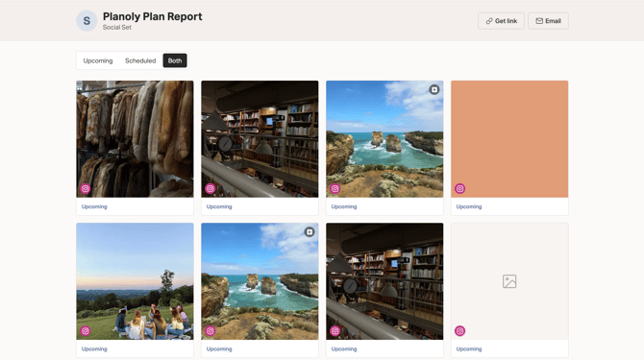
Task: Click the S profile avatar icon
Action: 87,20
